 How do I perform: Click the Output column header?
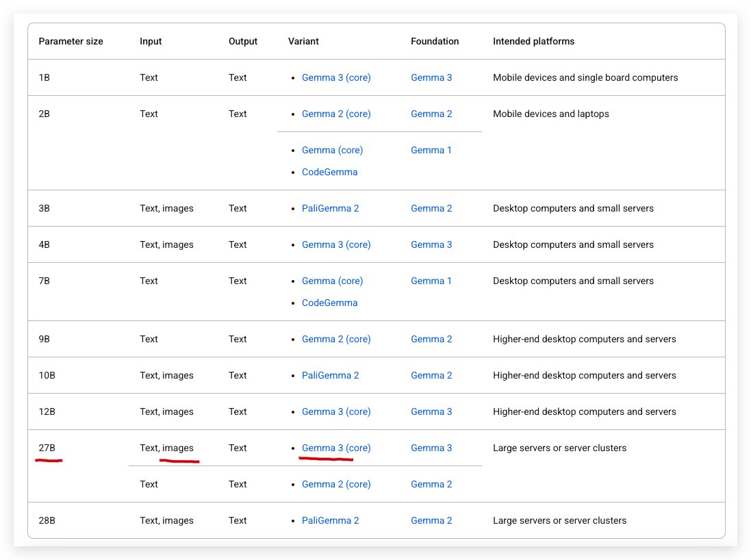(x=243, y=42)
